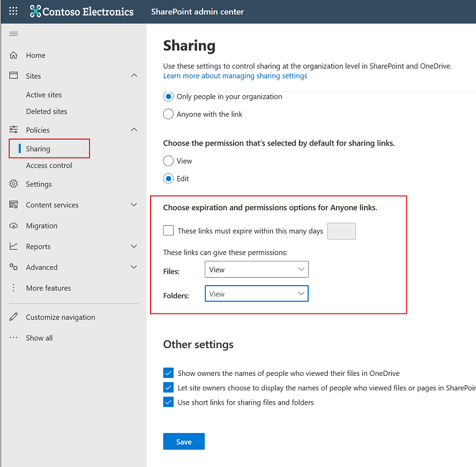Open Access control page
The width and height of the screenshot is (476, 467).
pos(49,166)
